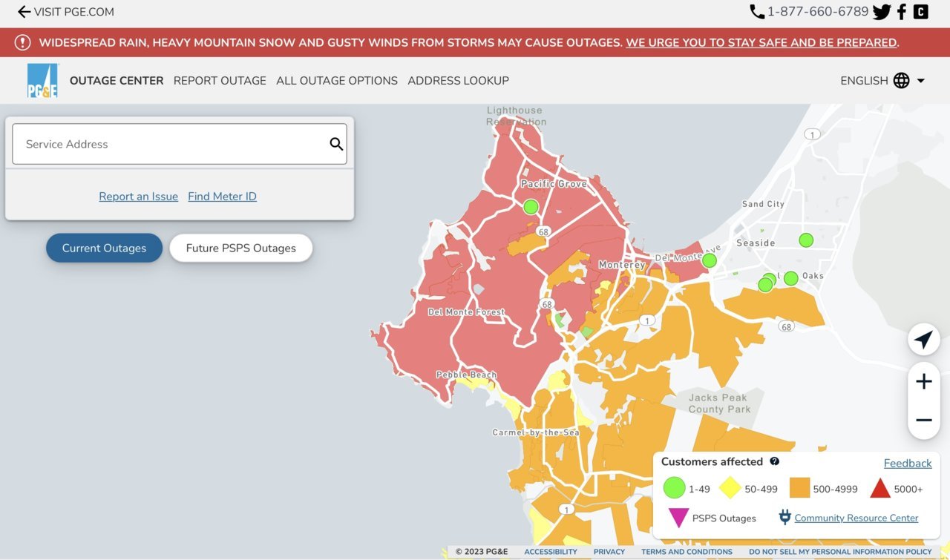The image size is (950, 560).
Task: Click the Sand City map label
Action: [x=763, y=204]
